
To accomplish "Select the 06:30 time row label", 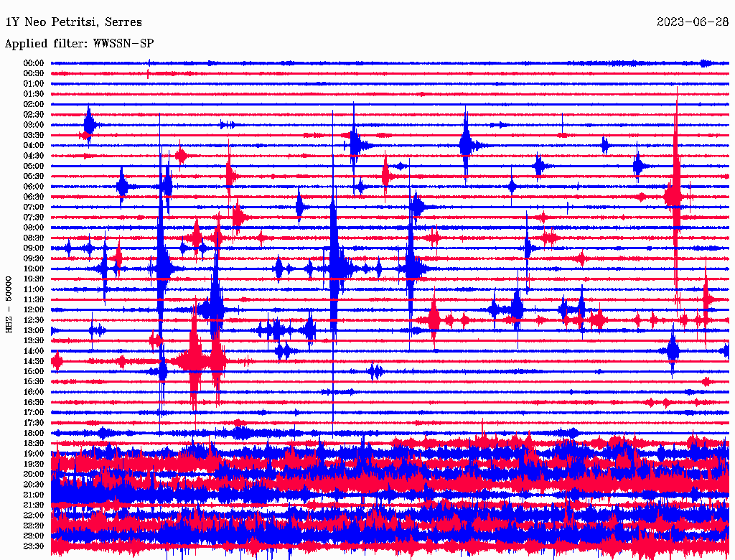I will [34, 197].
